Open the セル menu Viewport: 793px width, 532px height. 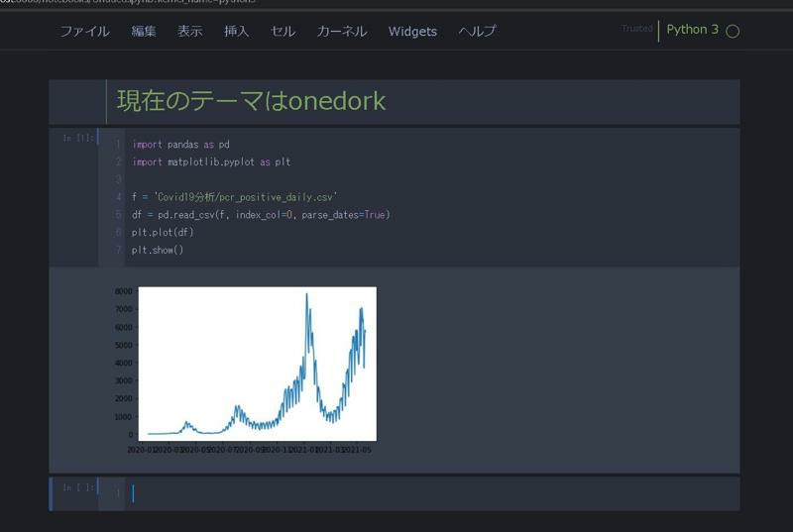283,32
